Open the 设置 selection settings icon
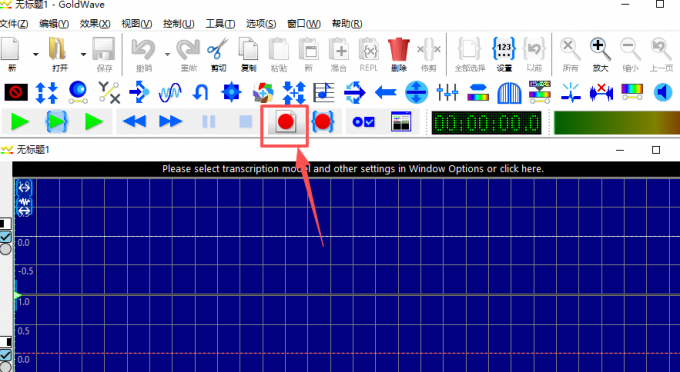 504,49
